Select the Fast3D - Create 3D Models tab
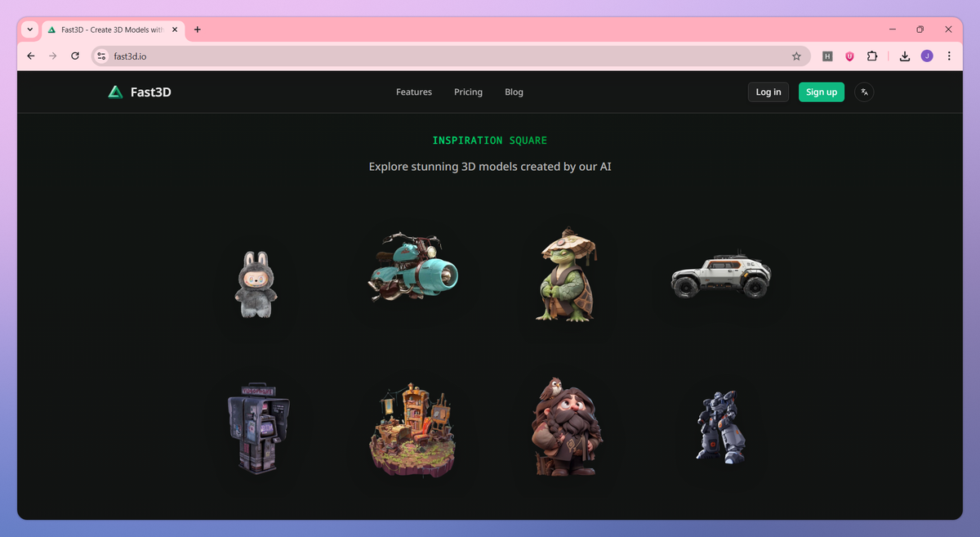The width and height of the screenshot is (980, 537). tap(113, 29)
